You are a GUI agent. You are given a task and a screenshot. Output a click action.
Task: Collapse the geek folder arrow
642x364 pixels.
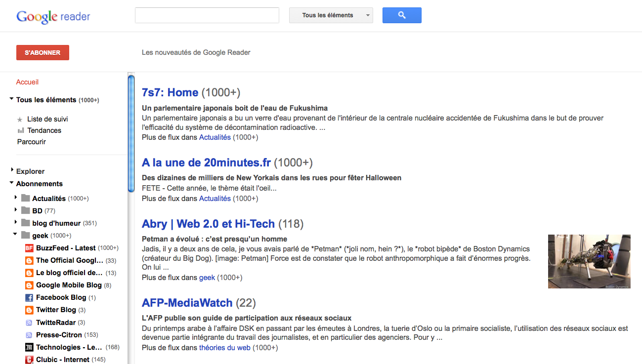15,234
